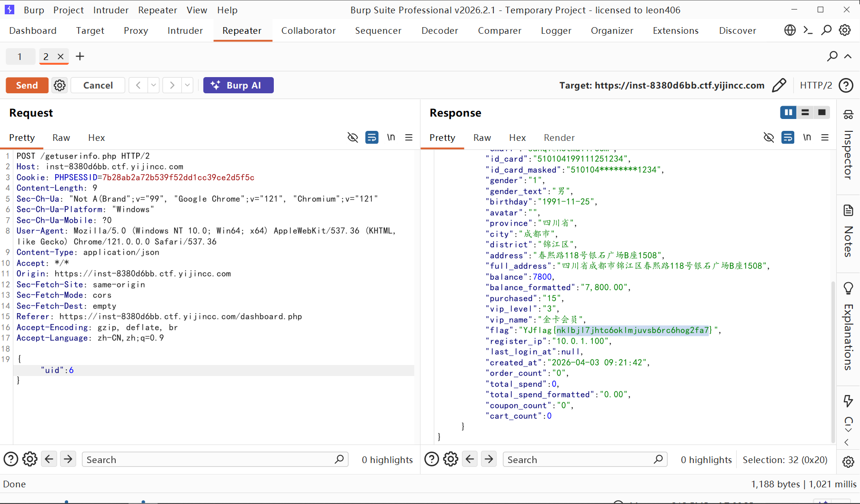Expand the history back dropdown arrow
860x504 pixels.
153,85
